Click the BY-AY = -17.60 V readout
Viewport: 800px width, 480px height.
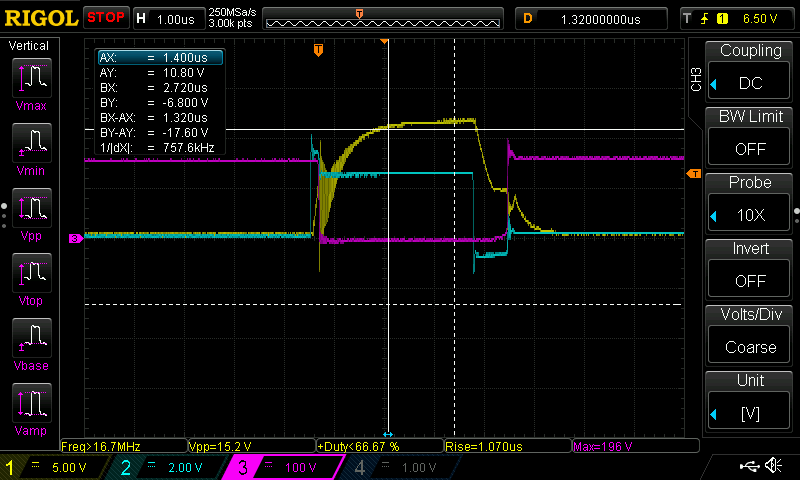click(x=154, y=133)
